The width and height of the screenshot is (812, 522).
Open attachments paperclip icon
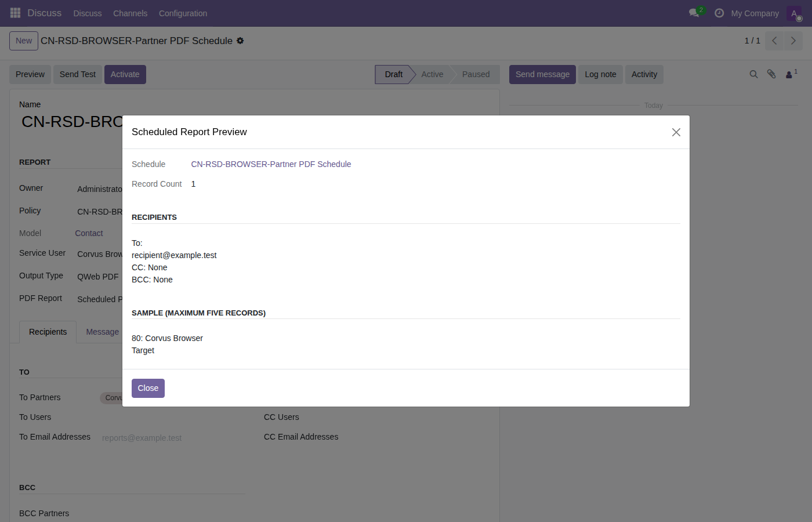pos(771,74)
